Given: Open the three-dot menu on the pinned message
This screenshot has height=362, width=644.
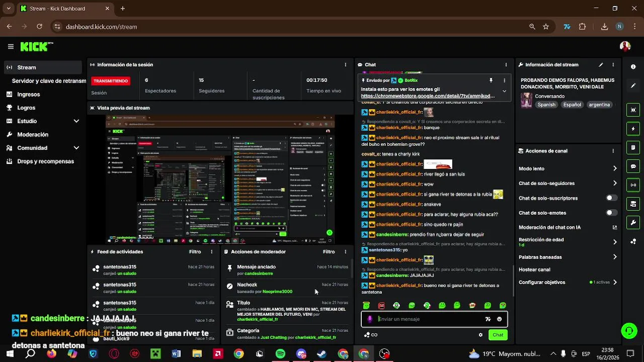Looking at the screenshot, I should pos(504,80).
